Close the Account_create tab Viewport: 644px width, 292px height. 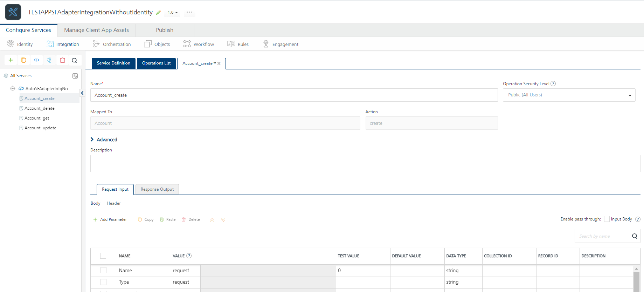(x=219, y=63)
